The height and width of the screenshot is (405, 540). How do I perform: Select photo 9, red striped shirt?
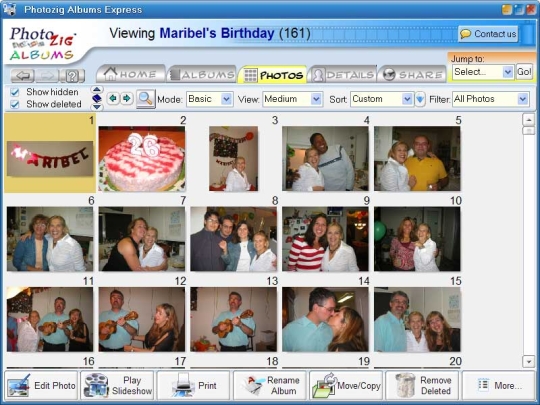click(325, 239)
